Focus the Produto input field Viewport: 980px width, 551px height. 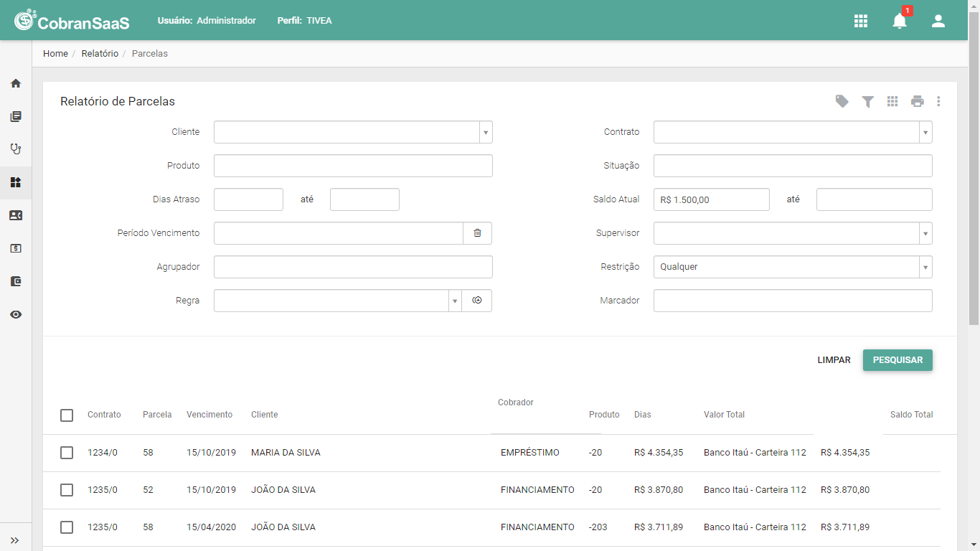(x=353, y=166)
